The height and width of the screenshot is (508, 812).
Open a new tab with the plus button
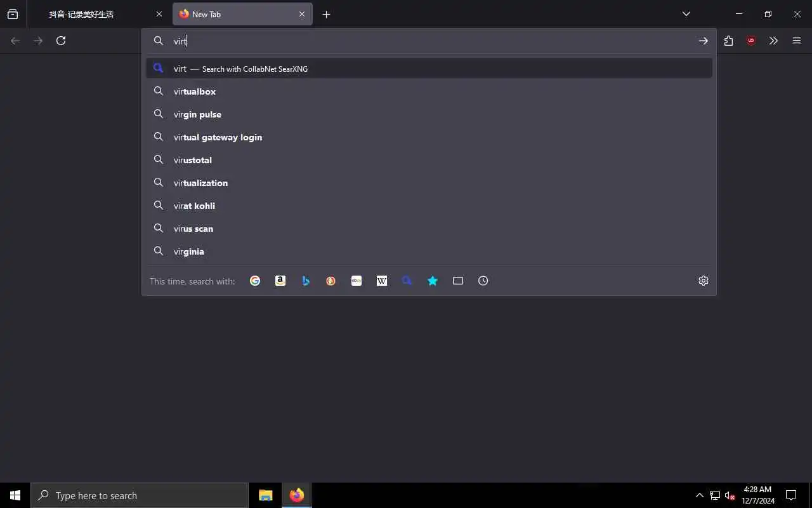tap(326, 14)
